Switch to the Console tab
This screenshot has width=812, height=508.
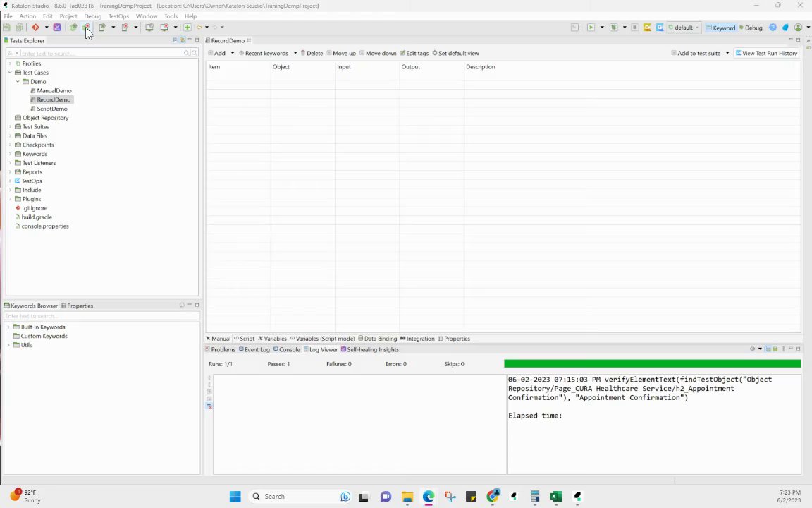[287, 349]
